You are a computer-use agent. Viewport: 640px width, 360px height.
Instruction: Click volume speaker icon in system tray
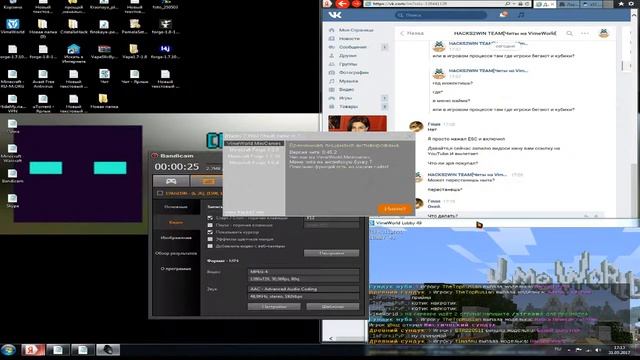tap(598, 350)
